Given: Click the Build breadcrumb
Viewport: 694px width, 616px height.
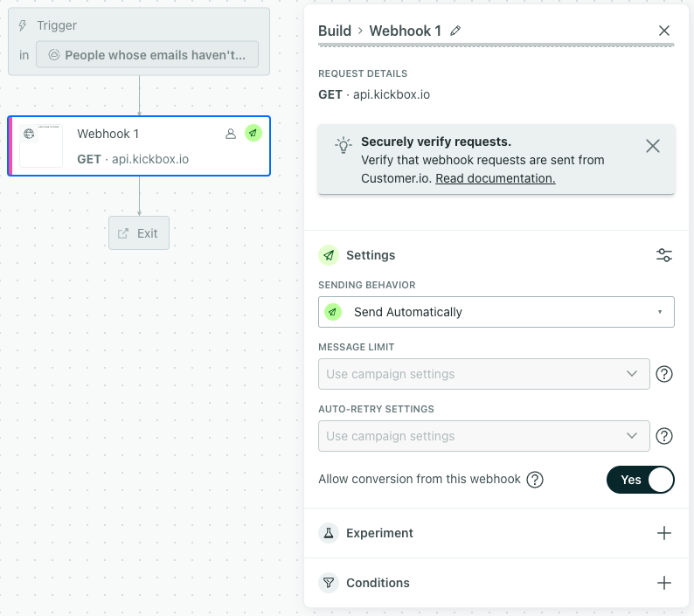Looking at the screenshot, I should pyautogui.click(x=335, y=31).
